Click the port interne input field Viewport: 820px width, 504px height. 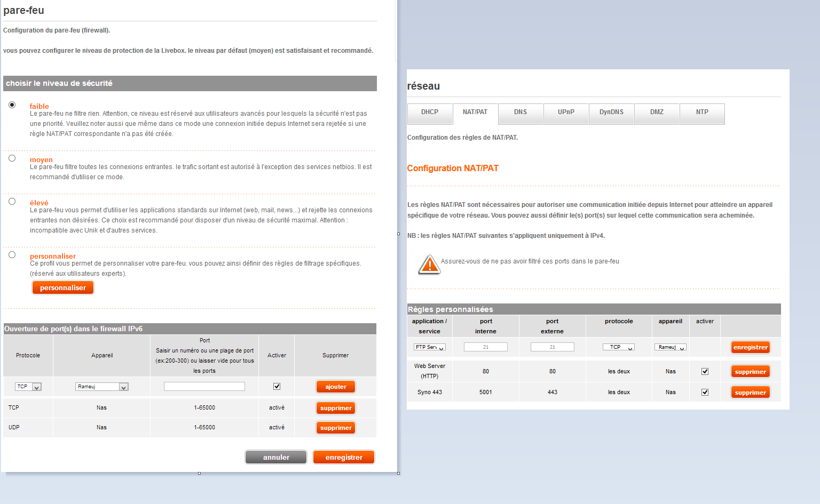click(x=486, y=347)
